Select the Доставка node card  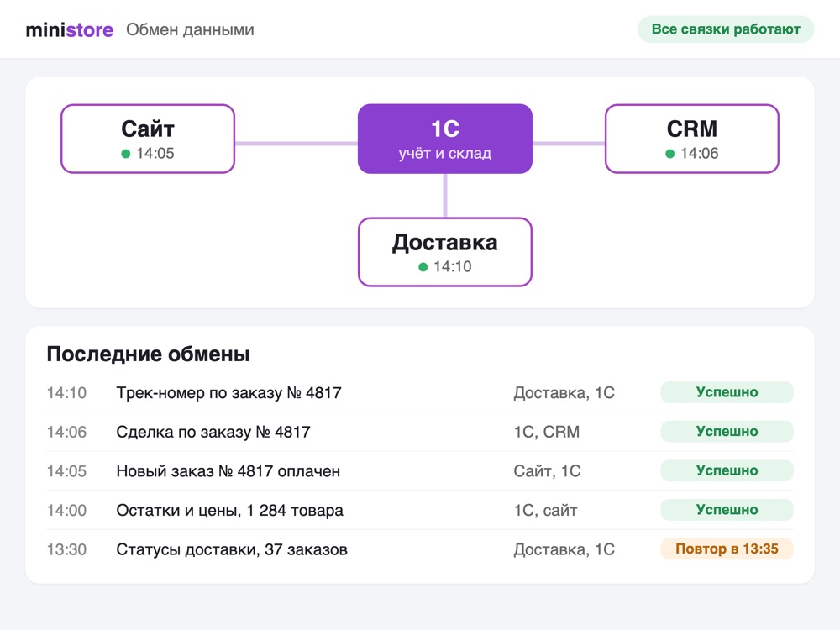pos(445,252)
